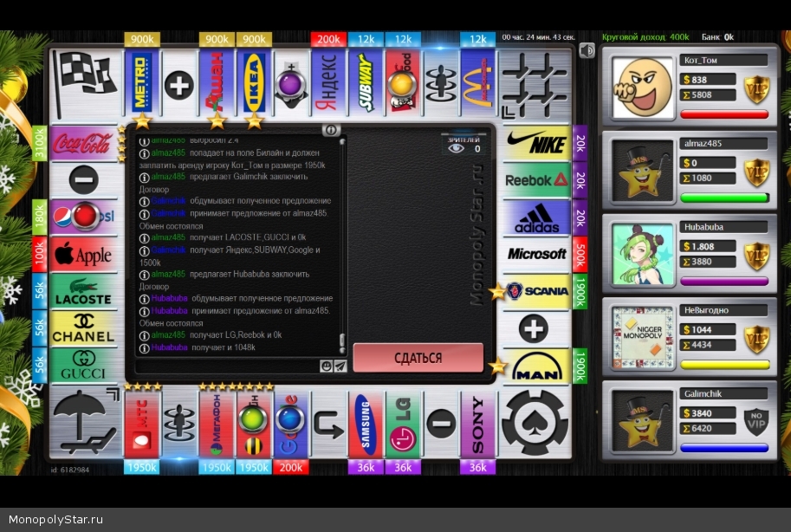Click the minus tile under Coca-Cola

tap(84, 179)
